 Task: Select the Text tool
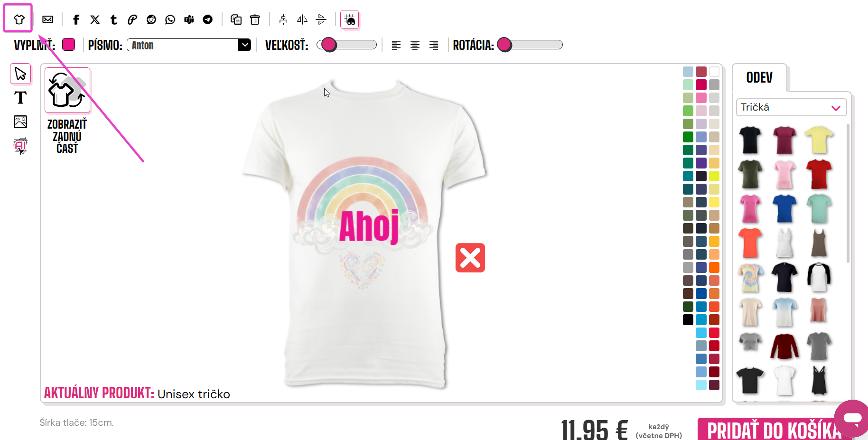pos(20,98)
